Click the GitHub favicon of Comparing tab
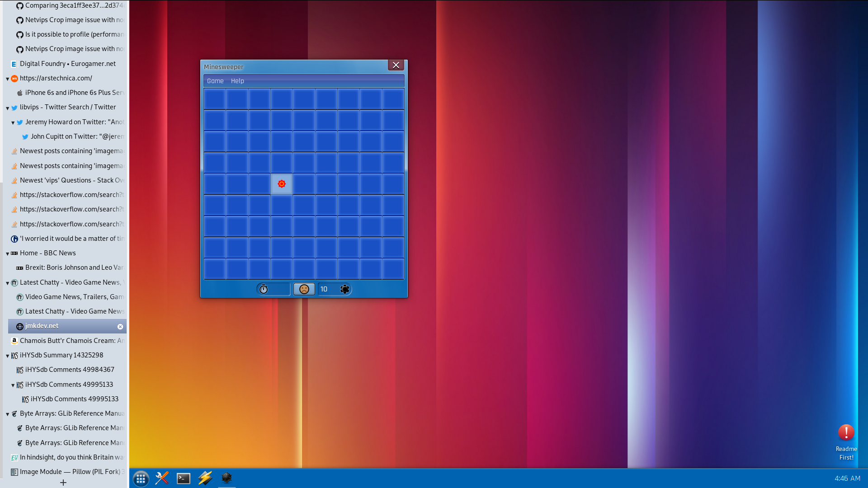The height and width of the screenshot is (488, 868). point(20,6)
